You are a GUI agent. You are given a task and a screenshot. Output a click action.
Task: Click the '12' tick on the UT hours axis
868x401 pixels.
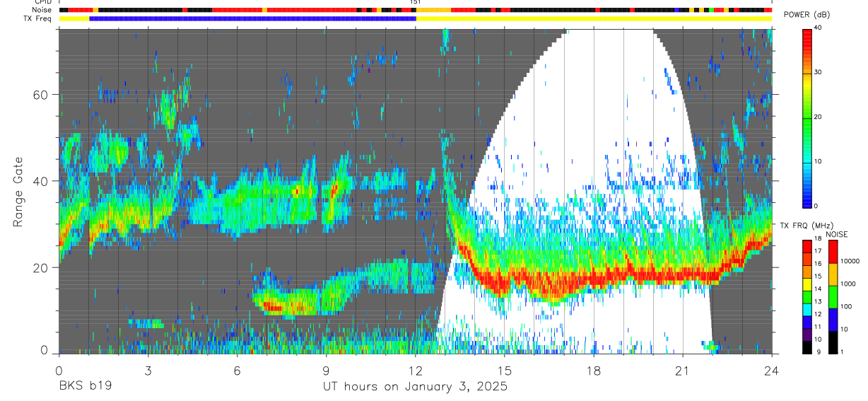(x=415, y=371)
